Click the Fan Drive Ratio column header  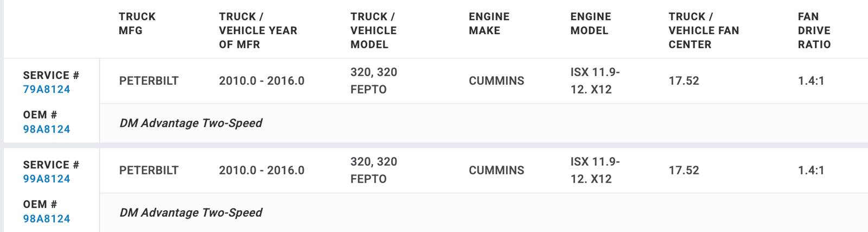814,31
